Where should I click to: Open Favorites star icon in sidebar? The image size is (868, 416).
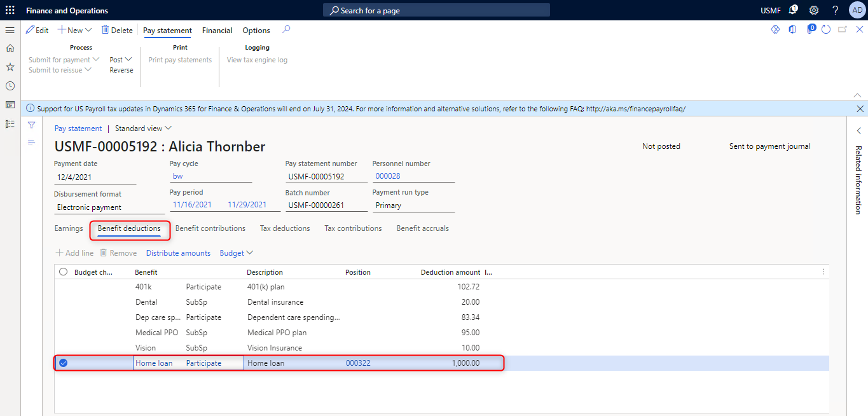[10, 67]
